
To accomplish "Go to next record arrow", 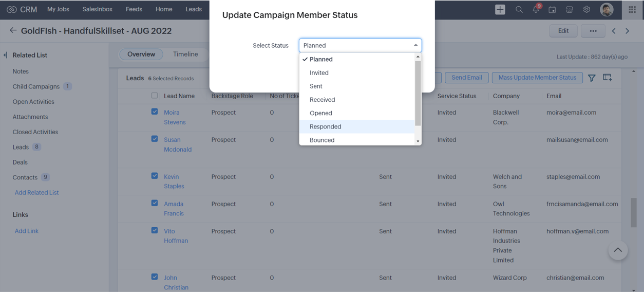I will point(627,31).
